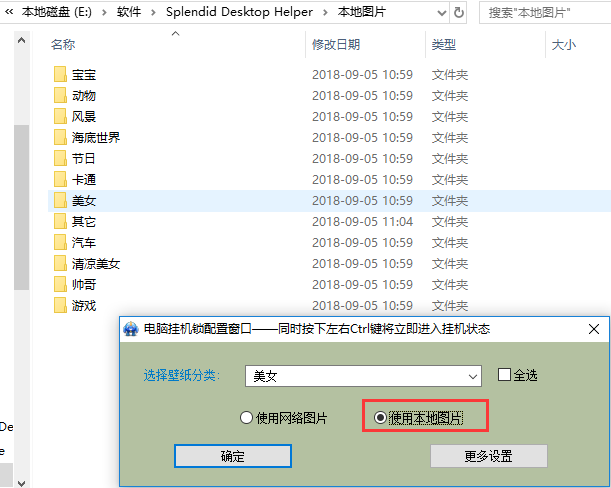Viewport: 611px width, 488px height.
Task: Click the 海底世界 folder icon
Action: (x=60, y=137)
